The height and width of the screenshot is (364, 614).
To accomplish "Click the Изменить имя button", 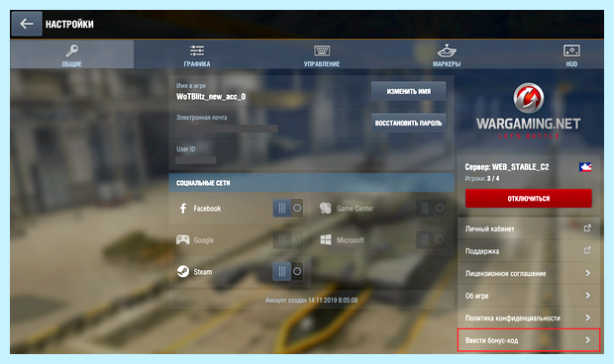I will (408, 91).
